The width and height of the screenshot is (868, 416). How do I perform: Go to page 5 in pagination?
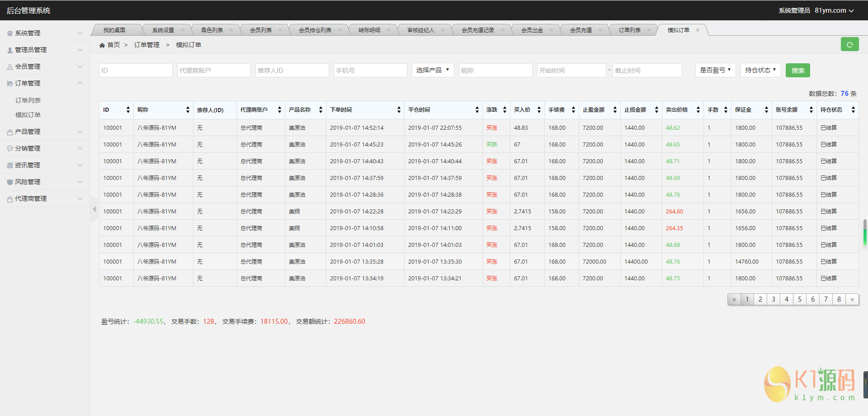point(799,299)
